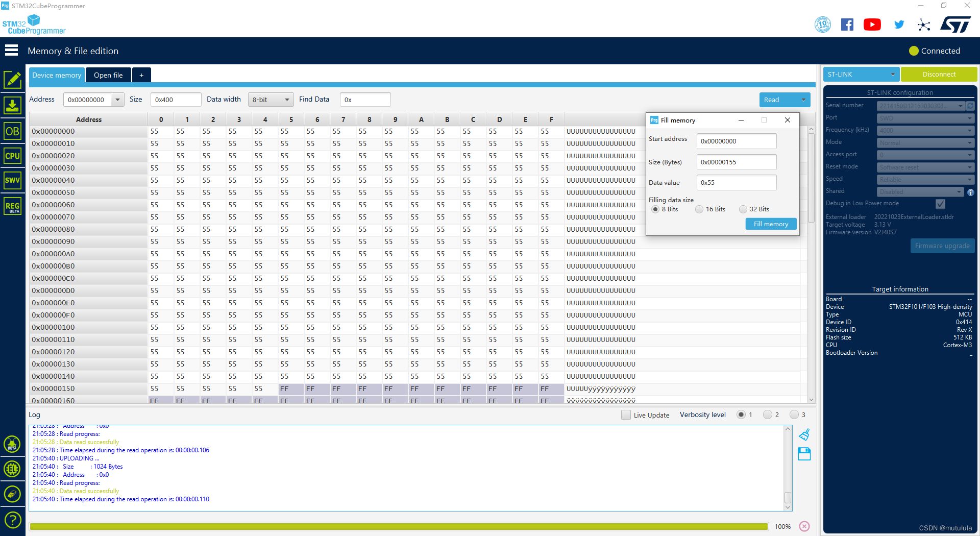Open the hamburger menu
980x536 pixels.
[11, 50]
